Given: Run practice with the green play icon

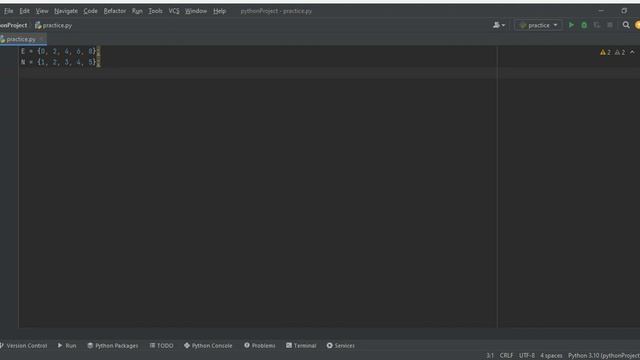Looking at the screenshot, I should click(571, 25).
